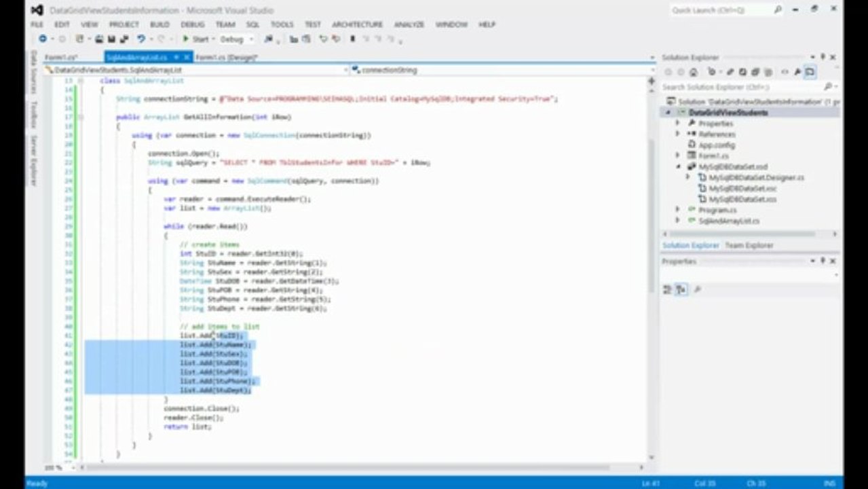Click the Refresh icon in Solution Explorer
Screen dimensions: 868x489
pyautogui.click(x=742, y=72)
